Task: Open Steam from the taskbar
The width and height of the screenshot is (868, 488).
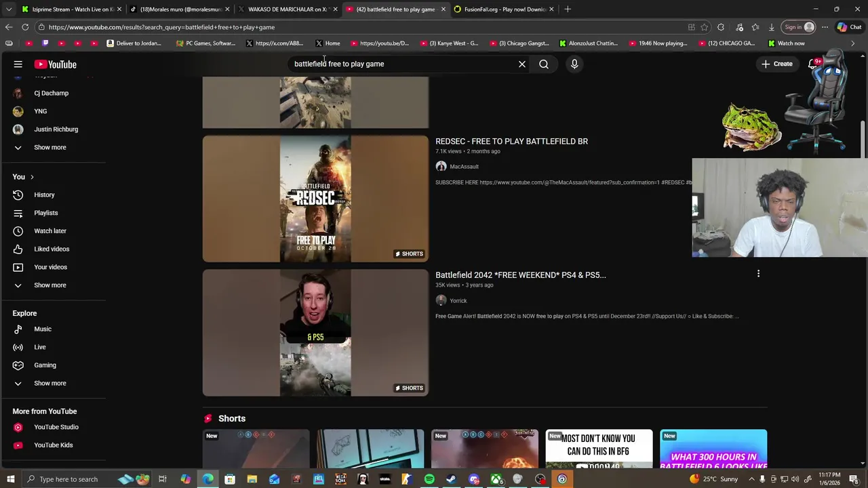Action: tap(452, 479)
